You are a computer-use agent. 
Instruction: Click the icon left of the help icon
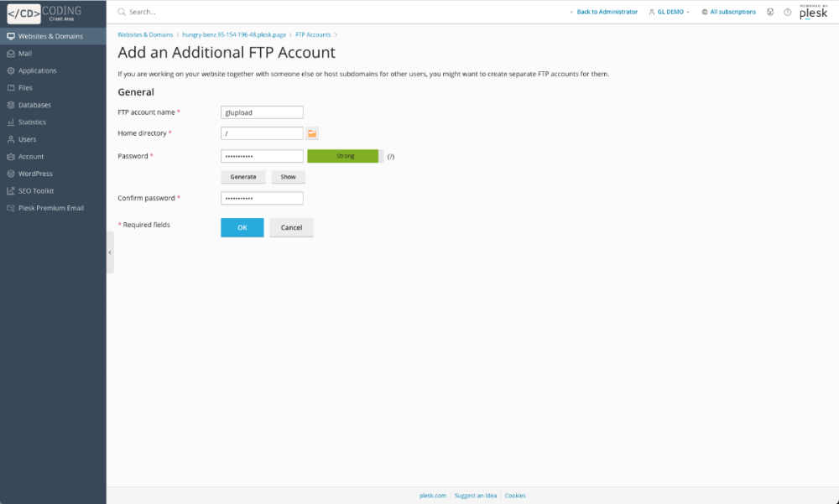(x=770, y=13)
